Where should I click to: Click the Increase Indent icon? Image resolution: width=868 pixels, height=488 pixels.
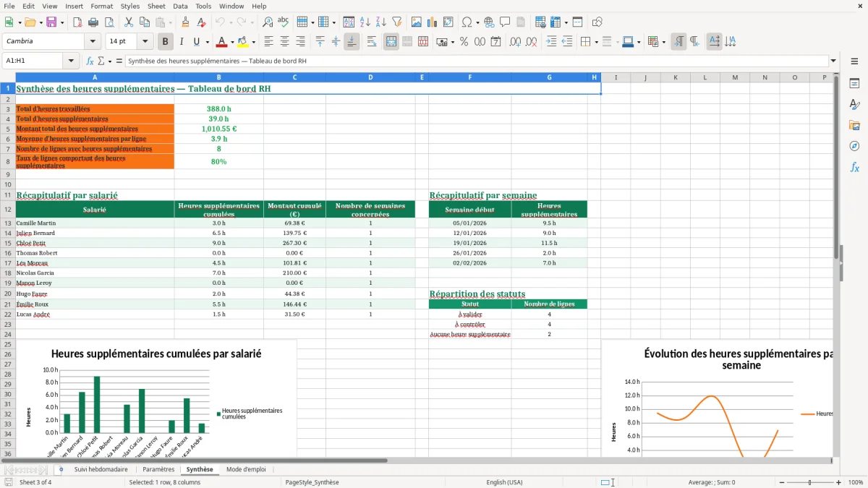tap(551, 41)
